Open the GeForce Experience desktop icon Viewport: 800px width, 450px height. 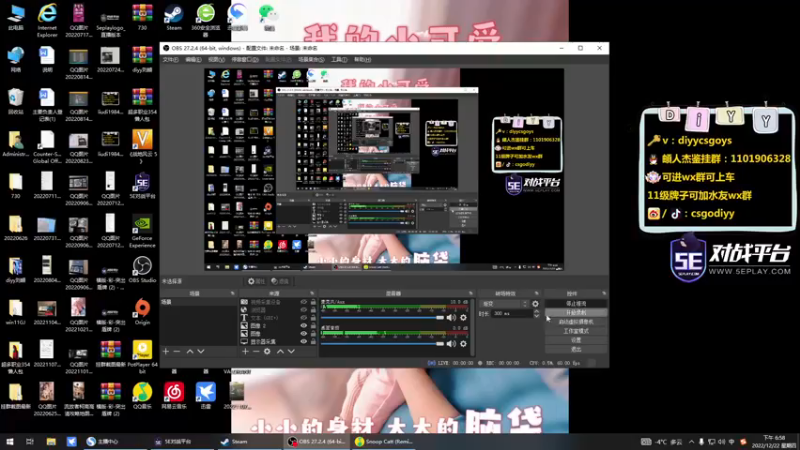[x=142, y=232]
